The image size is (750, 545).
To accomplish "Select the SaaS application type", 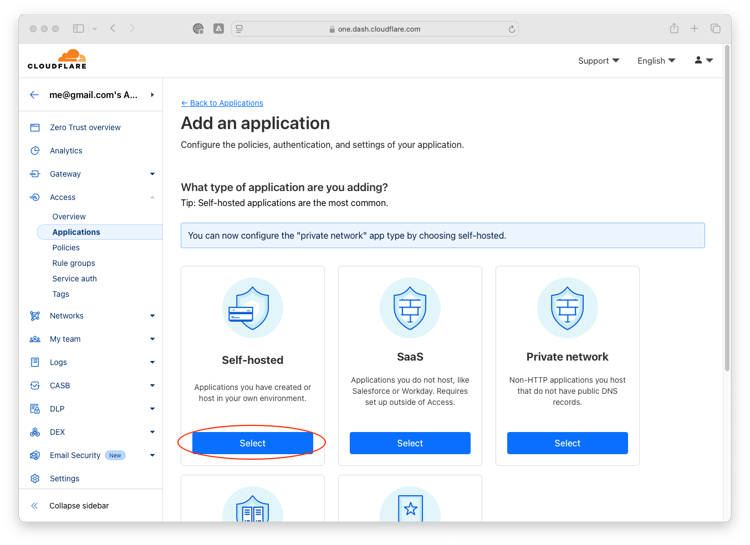I will 410,443.
